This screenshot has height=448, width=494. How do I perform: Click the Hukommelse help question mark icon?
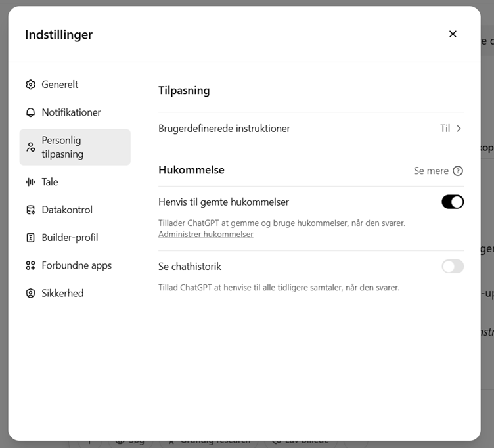click(458, 171)
